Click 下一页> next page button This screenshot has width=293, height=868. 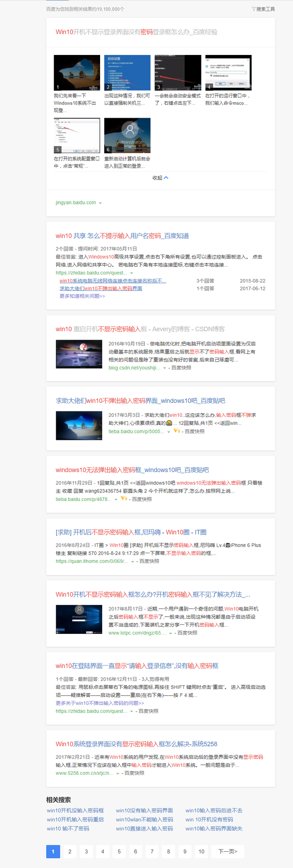[x=228, y=851]
